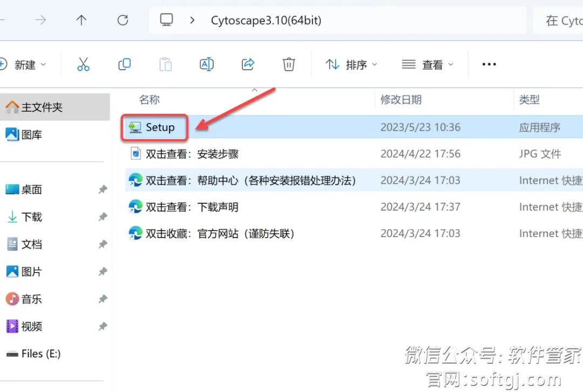This screenshot has width=583, height=392.
Task: Click the Forward navigation arrow
Action: click(x=40, y=20)
